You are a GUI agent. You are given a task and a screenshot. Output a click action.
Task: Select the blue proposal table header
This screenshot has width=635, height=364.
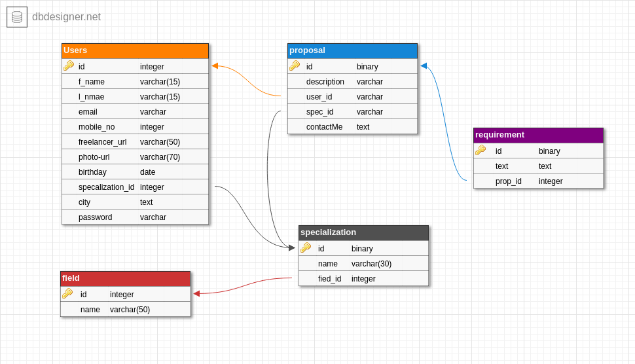tap(352, 51)
